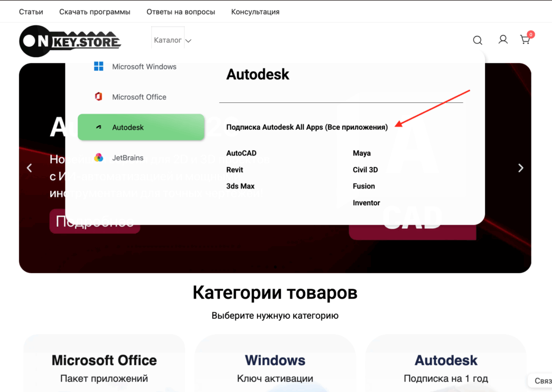Open the shopping cart icon

[525, 39]
